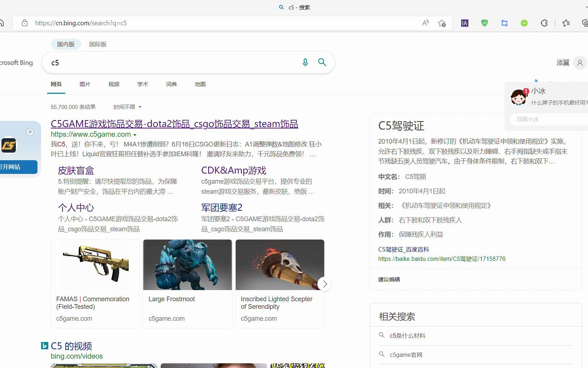Click the 回复小冰 reply input
The height and width of the screenshot is (368, 588).
pos(549,119)
